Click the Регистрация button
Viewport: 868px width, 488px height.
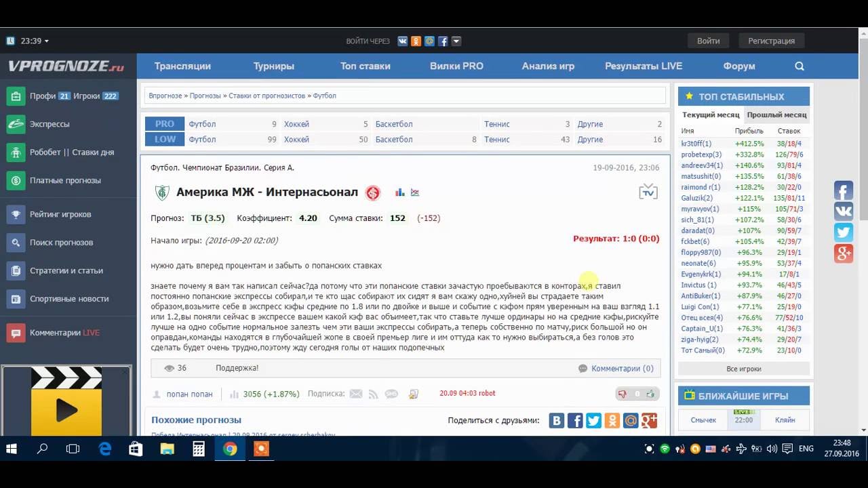coord(771,41)
